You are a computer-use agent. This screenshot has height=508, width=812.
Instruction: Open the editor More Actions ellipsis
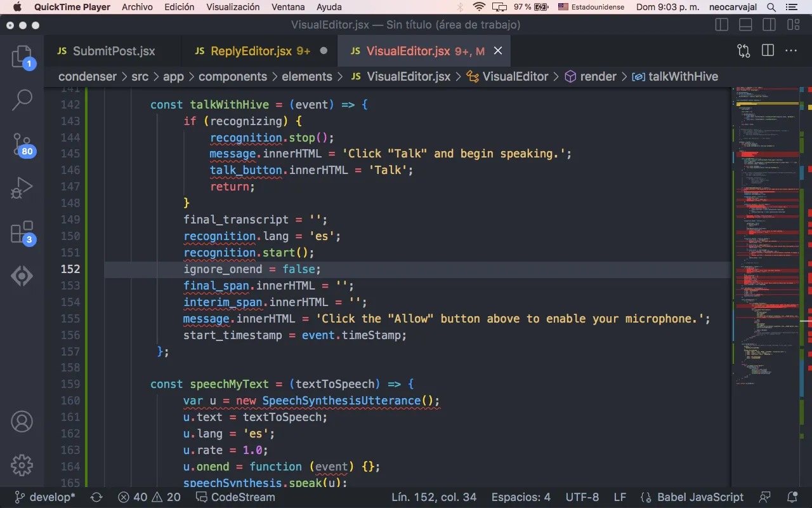pos(791,51)
